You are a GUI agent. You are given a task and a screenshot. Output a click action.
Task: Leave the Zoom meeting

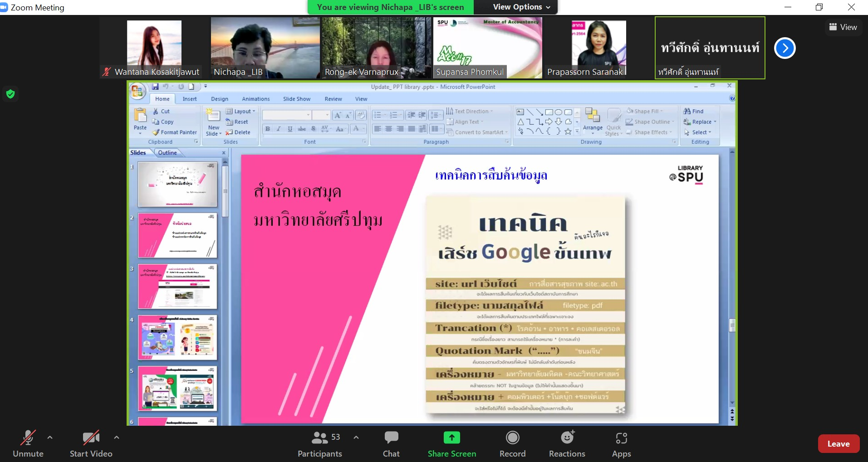[x=839, y=444]
